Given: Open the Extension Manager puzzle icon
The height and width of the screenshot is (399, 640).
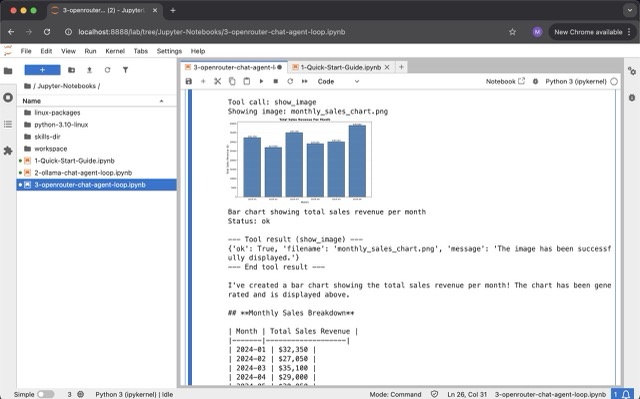Looking at the screenshot, I should pyautogui.click(x=8, y=151).
